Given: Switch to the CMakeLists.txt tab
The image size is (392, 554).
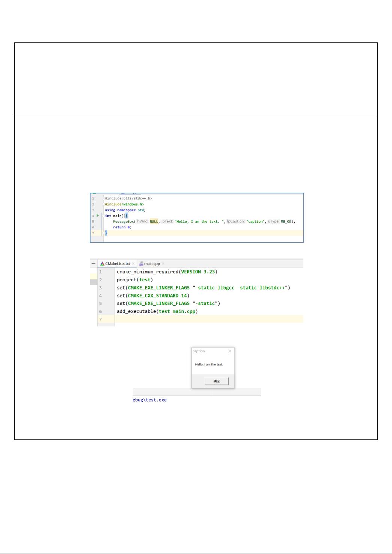Looking at the screenshot, I should (x=118, y=264).
